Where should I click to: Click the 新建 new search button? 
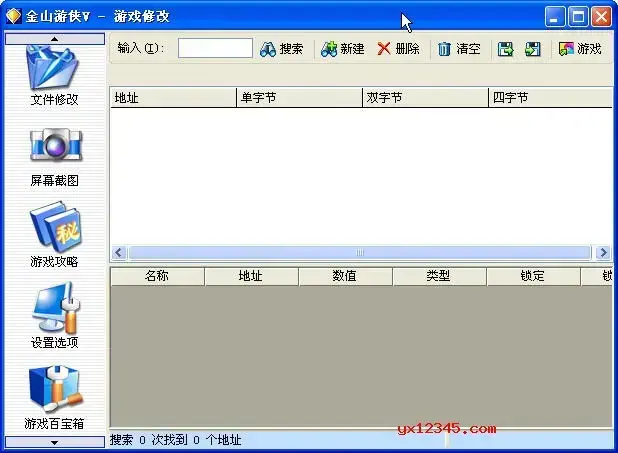(342, 49)
